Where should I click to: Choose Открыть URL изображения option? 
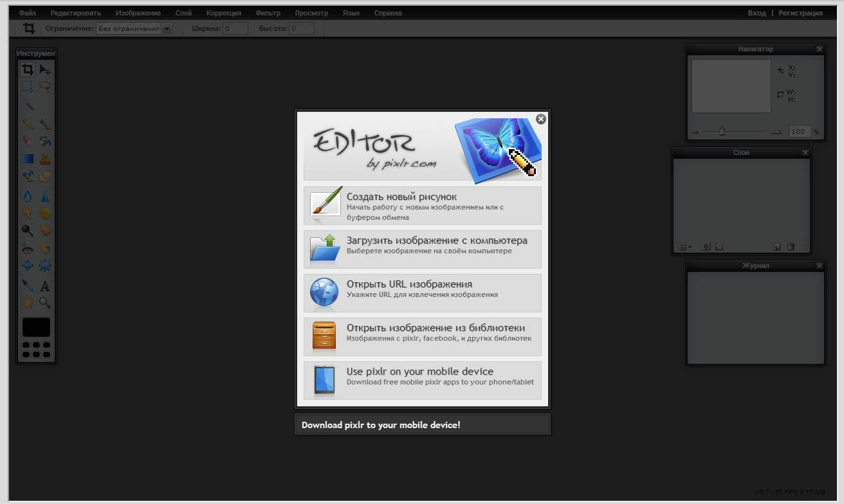coord(423,293)
